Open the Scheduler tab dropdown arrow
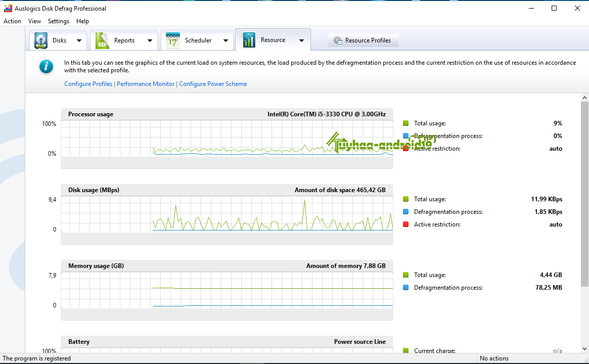The width and height of the screenshot is (589, 364). tap(225, 40)
